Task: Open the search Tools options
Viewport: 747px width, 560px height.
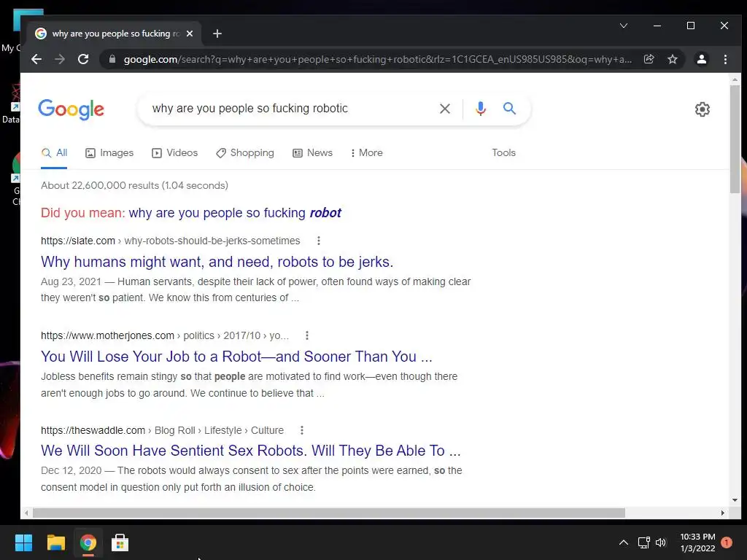Action: pyautogui.click(x=503, y=153)
